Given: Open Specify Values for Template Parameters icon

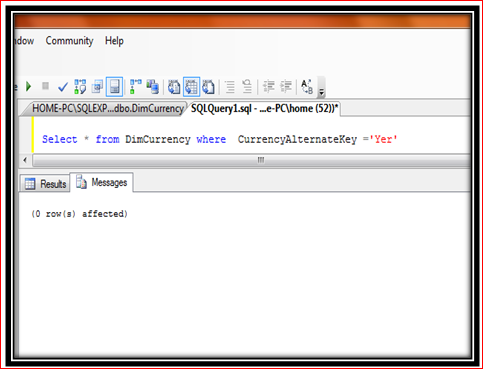Looking at the screenshot, I should point(307,87).
